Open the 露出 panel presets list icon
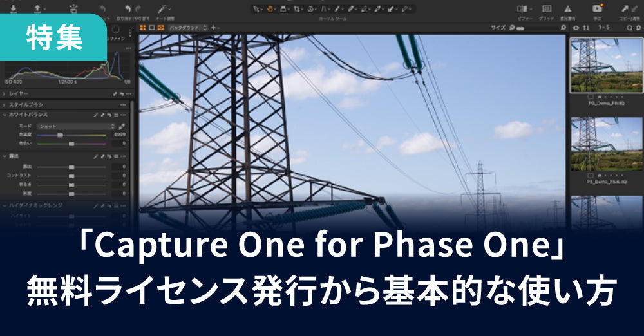The width and height of the screenshot is (644, 336). tap(116, 156)
